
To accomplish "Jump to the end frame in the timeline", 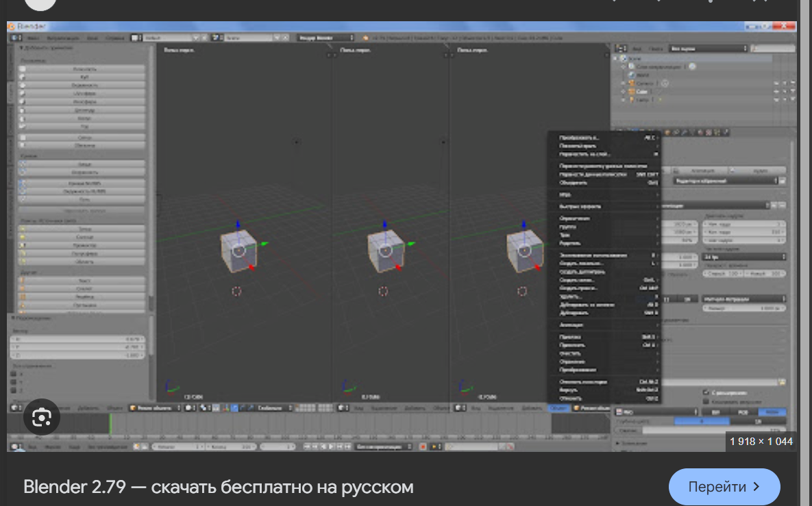I will (348, 446).
